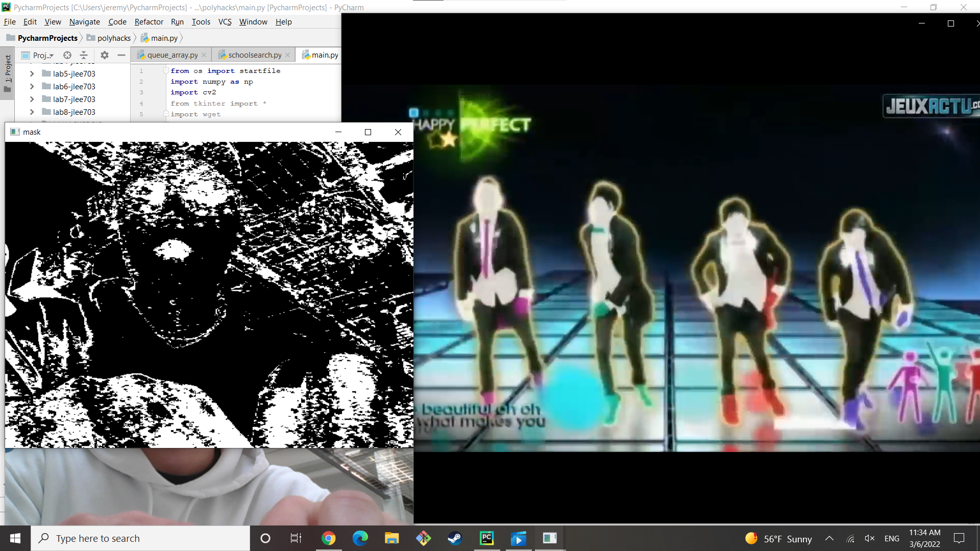Open the Refactor menu
The height and width of the screenshot is (551, 980).
point(149,22)
